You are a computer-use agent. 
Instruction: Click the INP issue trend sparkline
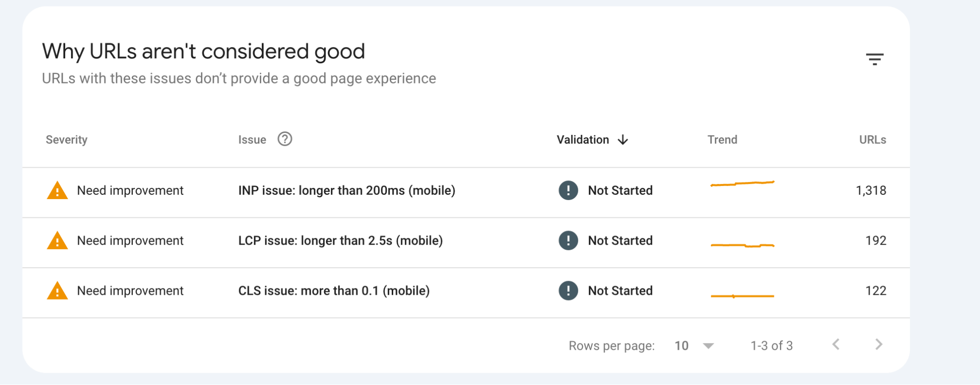click(x=742, y=184)
